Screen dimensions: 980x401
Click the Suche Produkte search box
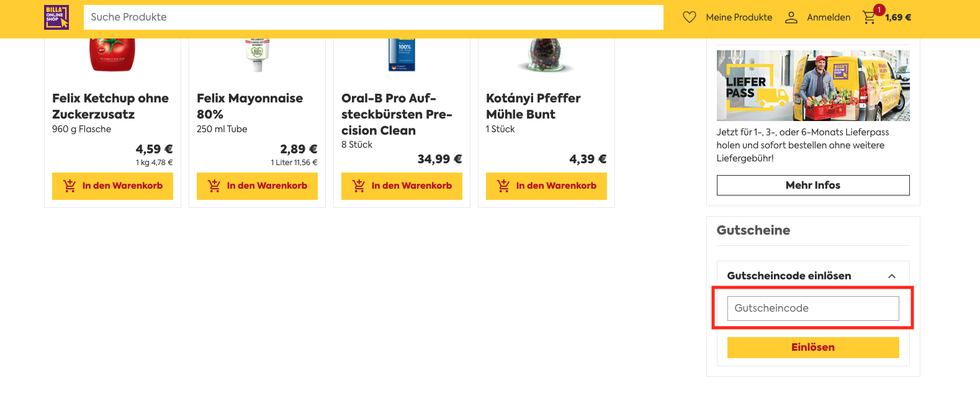pos(374,17)
